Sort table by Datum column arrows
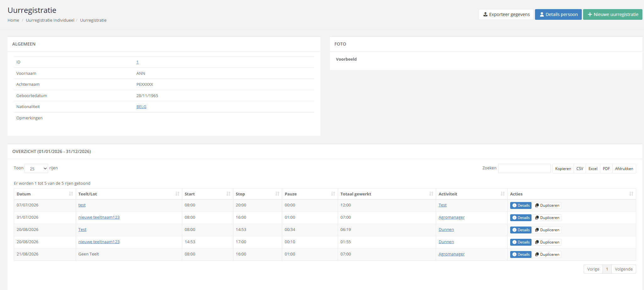644x290 pixels. pyautogui.click(x=71, y=194)
